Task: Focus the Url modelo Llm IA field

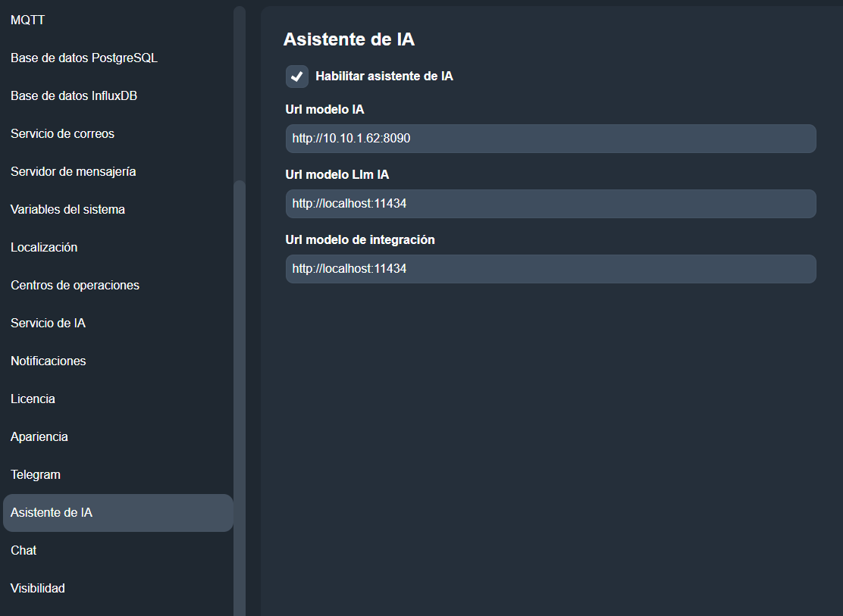Action: pos(550,204)
